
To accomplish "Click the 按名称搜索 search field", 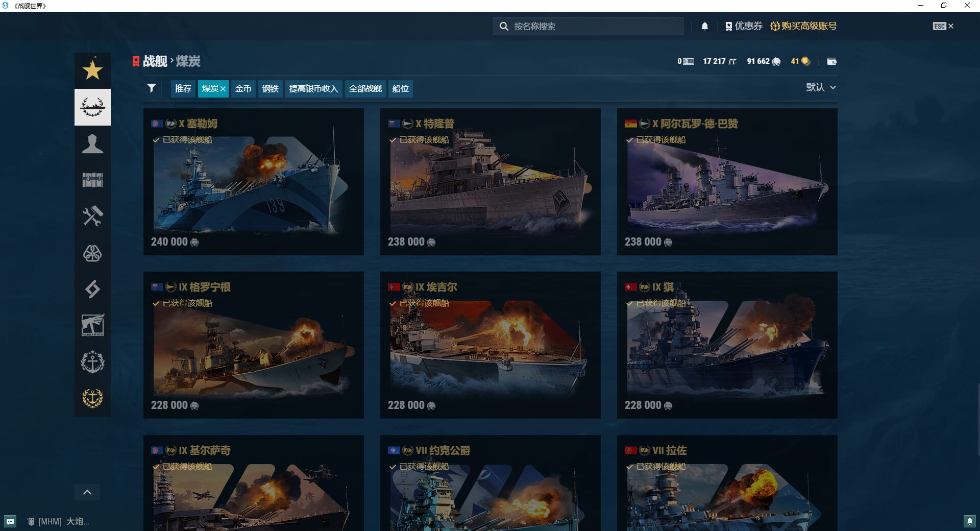I will 592,26.
